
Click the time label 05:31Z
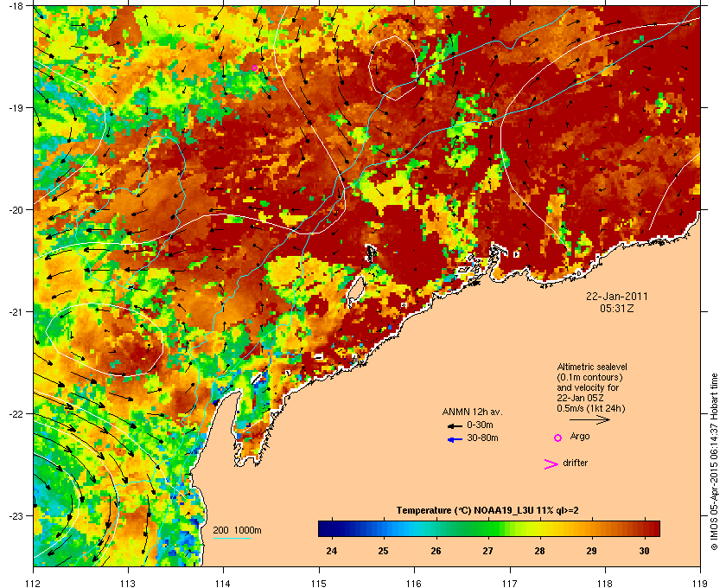617,308
